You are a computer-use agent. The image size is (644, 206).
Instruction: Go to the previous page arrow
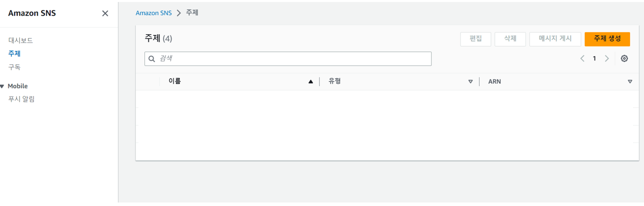(582, 58)
